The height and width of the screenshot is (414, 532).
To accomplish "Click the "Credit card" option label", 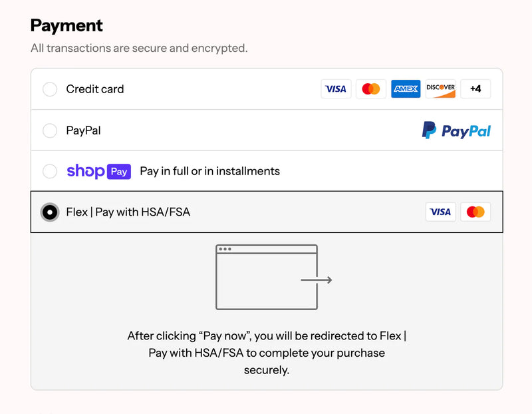I will 95,89.
